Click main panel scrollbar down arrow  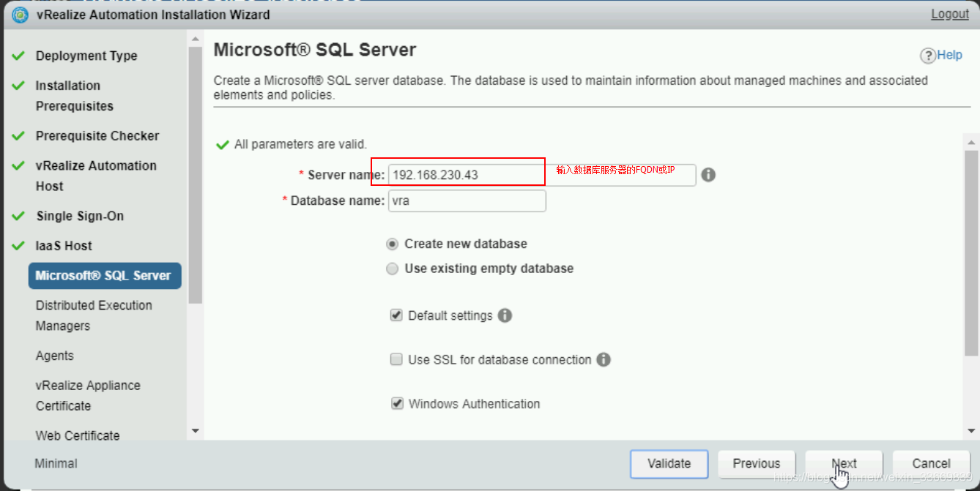(971, 431)
